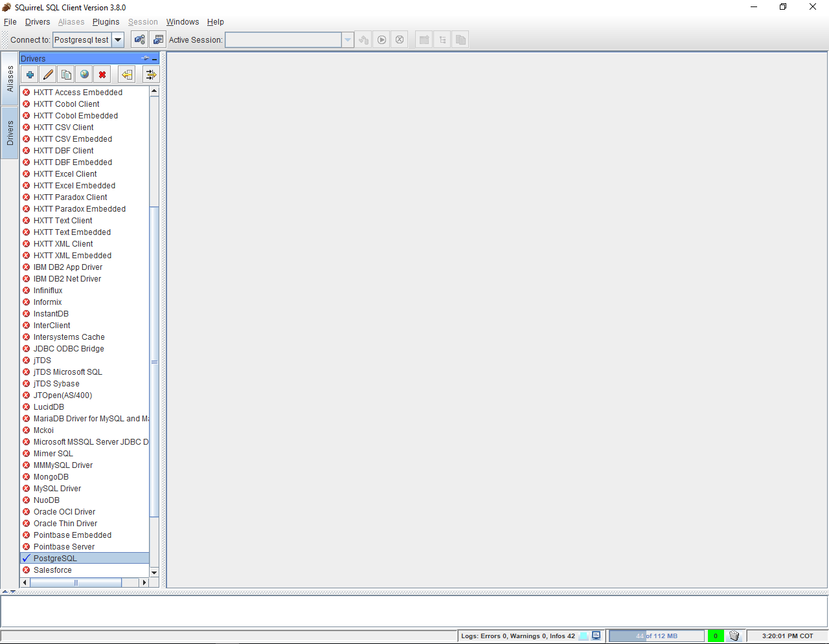This screenshot has width=829, height=644.
Task: Click the Copy Driver icon in Drivers toolbar
Action: [x=66, y=74]
